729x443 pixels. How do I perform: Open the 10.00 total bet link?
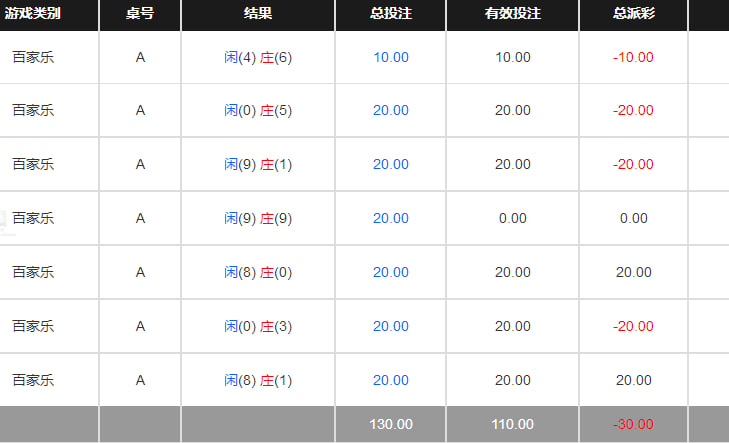391,57
